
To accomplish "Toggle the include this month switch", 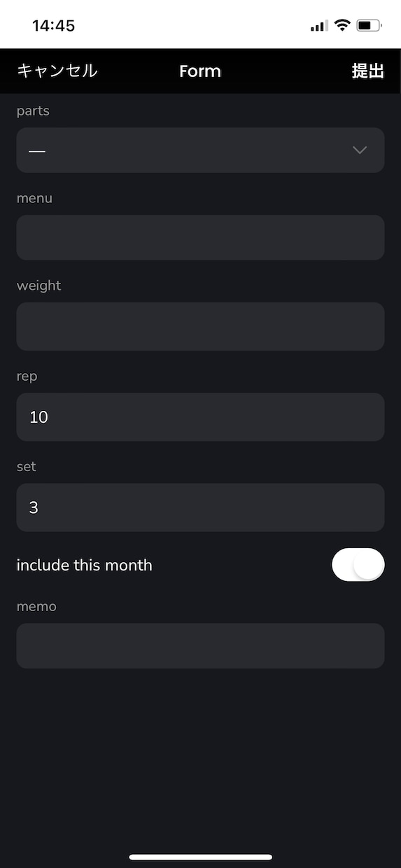I will [358, 565].
